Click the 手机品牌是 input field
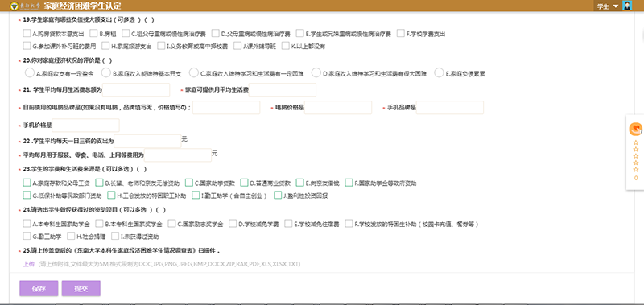 (x=450, y=108)
